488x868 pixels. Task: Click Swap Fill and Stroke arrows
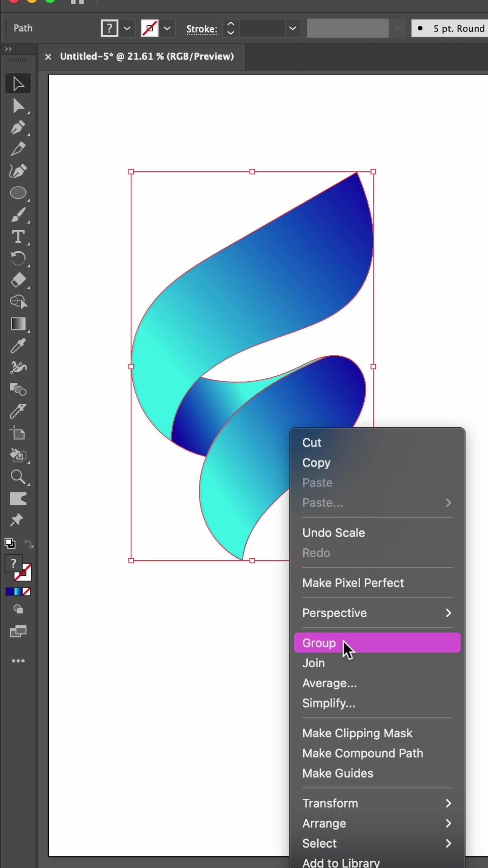coord(28,544)
